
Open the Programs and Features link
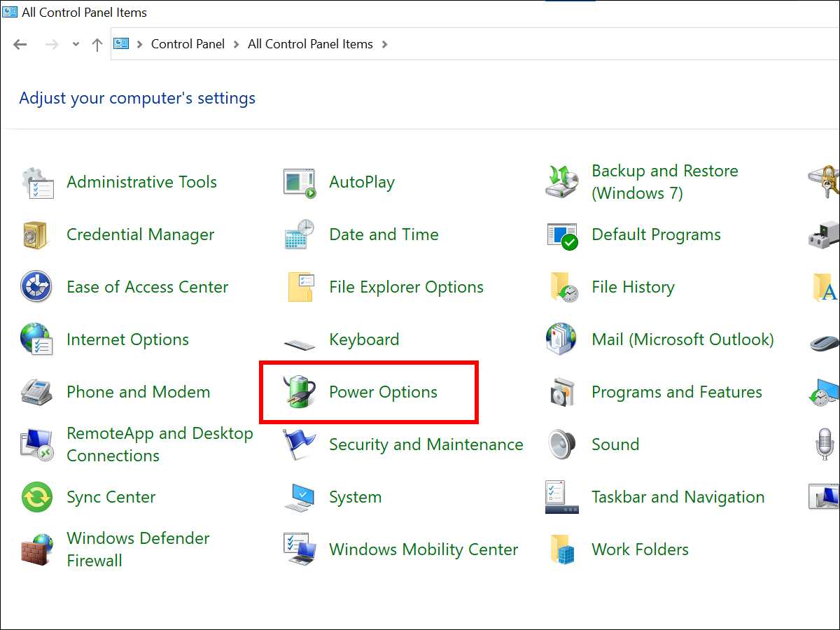click(x=676, y=392)
